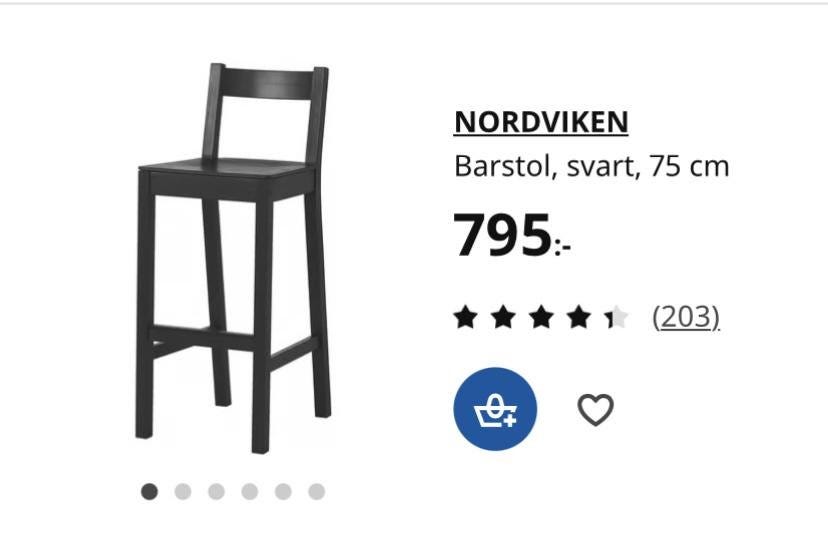Screen dimensions: 828x533
Task: Click the 75 cm size text
Action: (x=689, y=166)
